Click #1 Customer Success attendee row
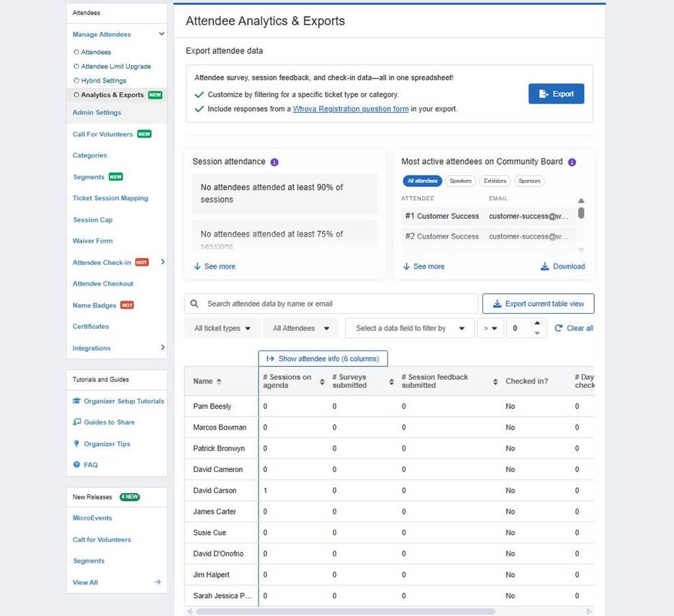This screenshot has width=674, height=616. coord(488,216)
